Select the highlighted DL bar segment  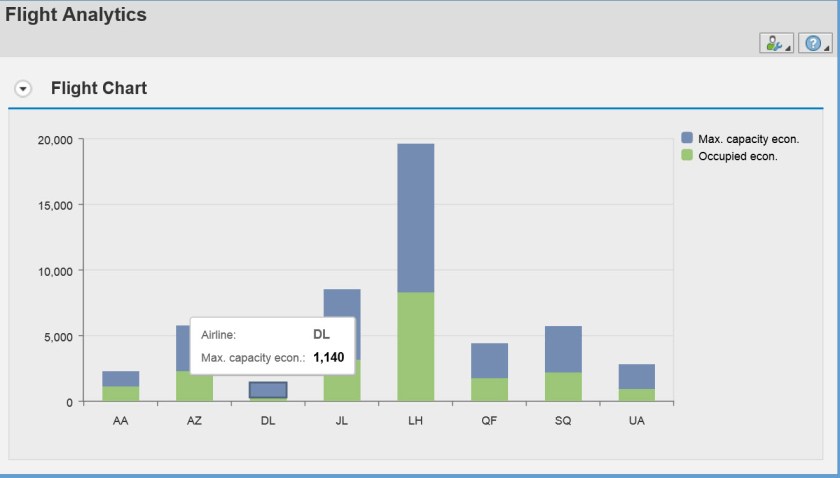point(268,389)
